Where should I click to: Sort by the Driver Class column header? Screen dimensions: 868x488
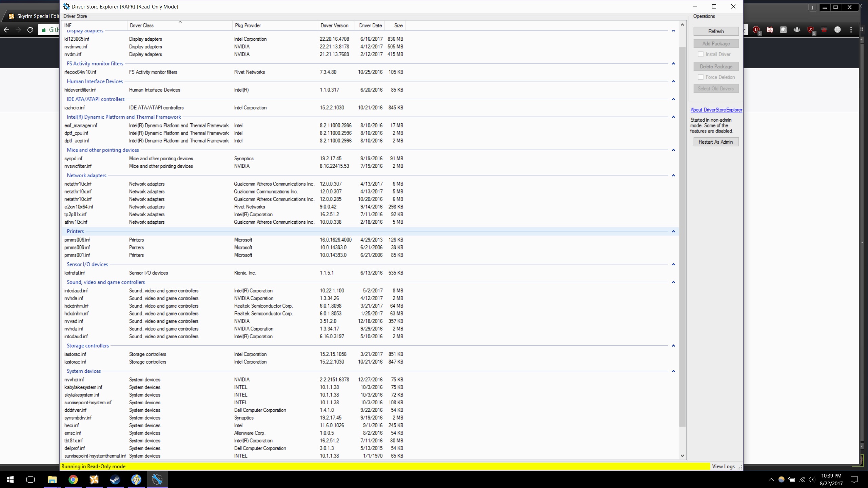click(x=180, y=25)
